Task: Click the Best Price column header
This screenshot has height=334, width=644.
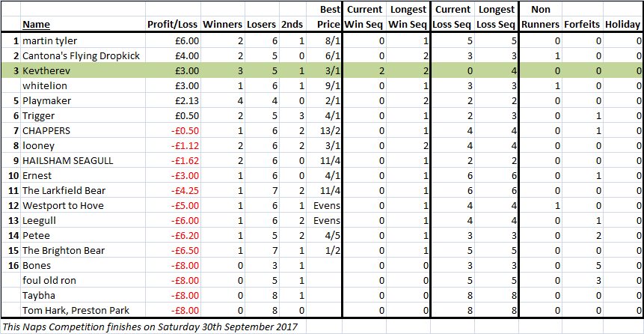Action: click(328, 17)
